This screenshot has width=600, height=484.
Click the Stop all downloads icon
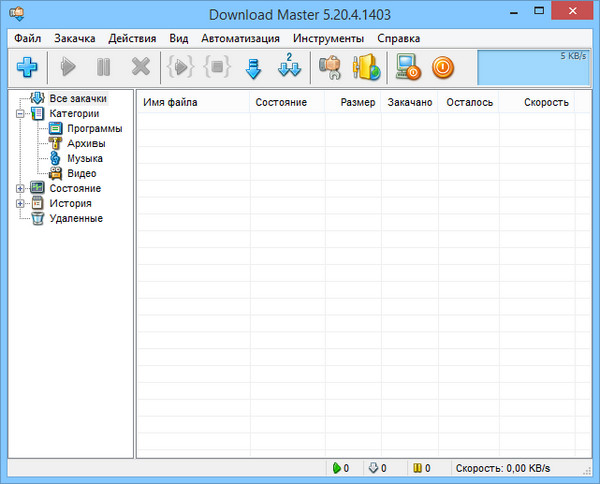pos(217,68)
